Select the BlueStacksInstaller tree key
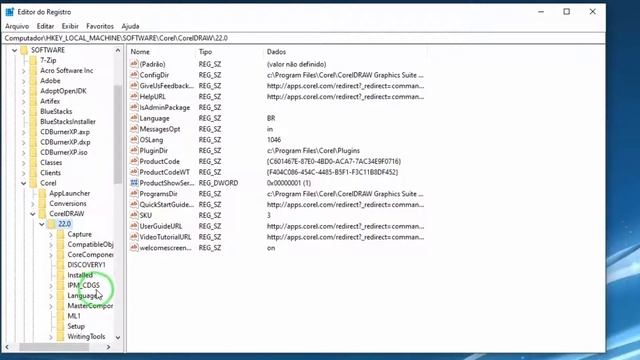This screenshot has width=640, height=360. 68,122
